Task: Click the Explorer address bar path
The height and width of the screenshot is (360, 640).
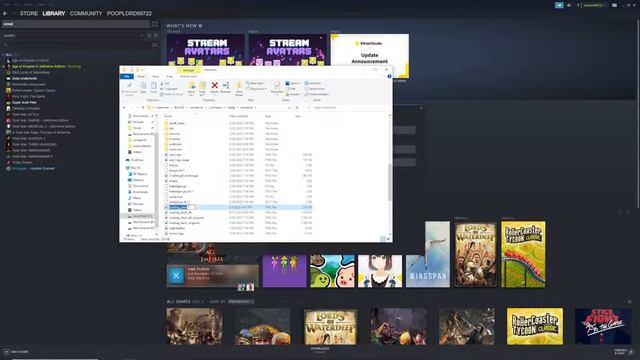Action: pos(220,107)
